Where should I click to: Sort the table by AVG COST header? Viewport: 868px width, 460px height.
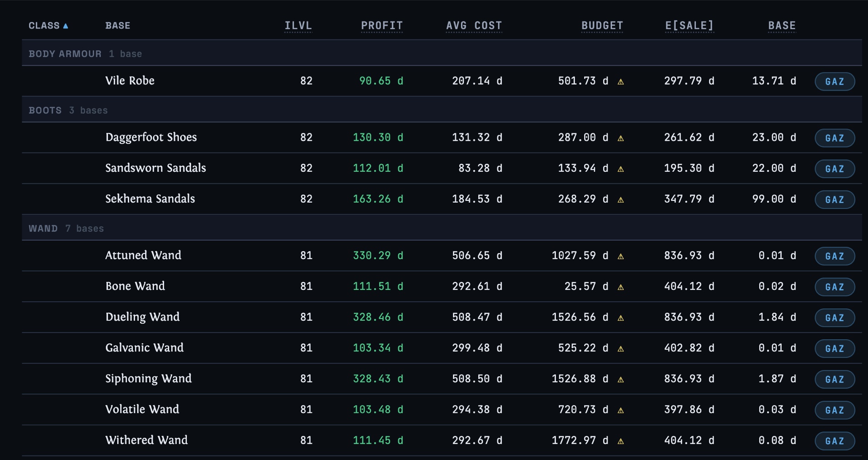pos(474,26)
